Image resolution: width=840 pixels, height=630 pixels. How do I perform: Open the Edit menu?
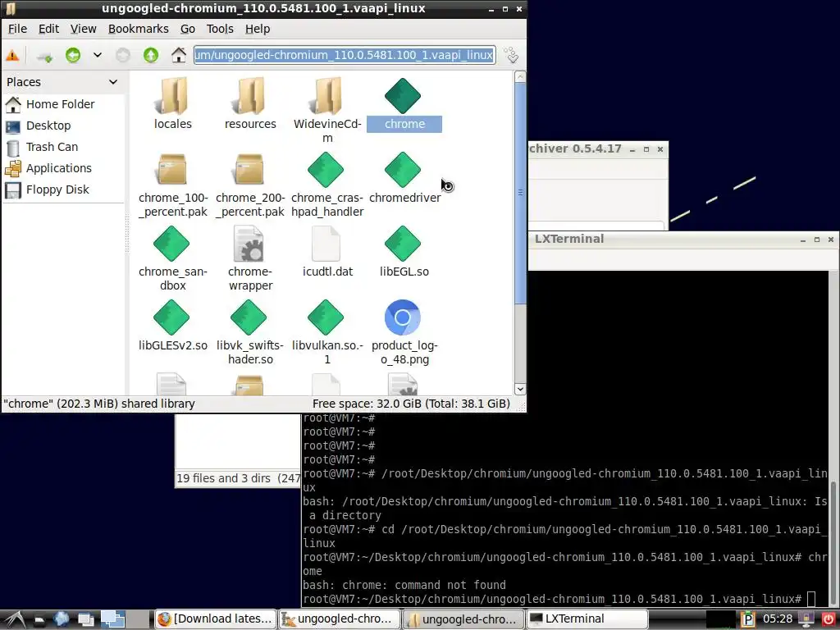point(48,29)
